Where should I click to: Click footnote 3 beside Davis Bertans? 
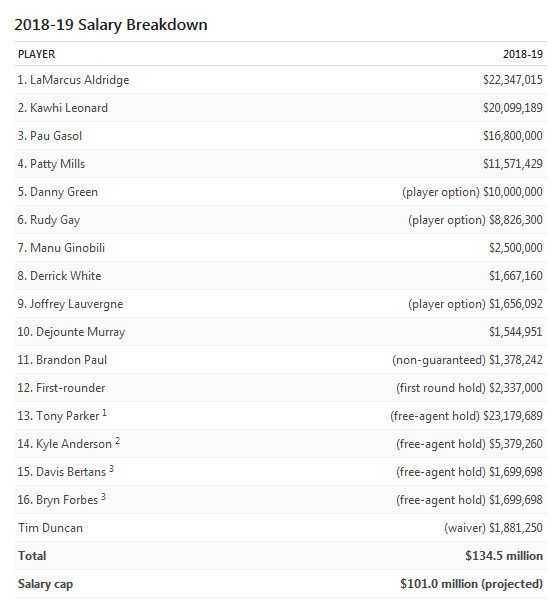(x=111, y=469)
